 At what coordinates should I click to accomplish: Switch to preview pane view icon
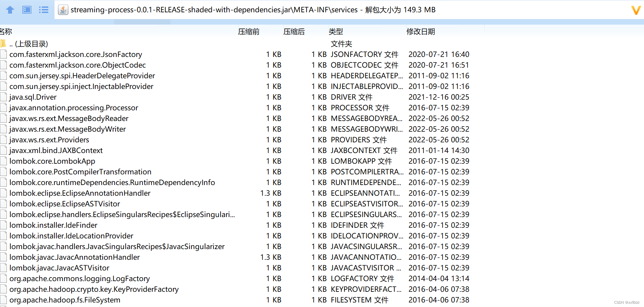26,10
